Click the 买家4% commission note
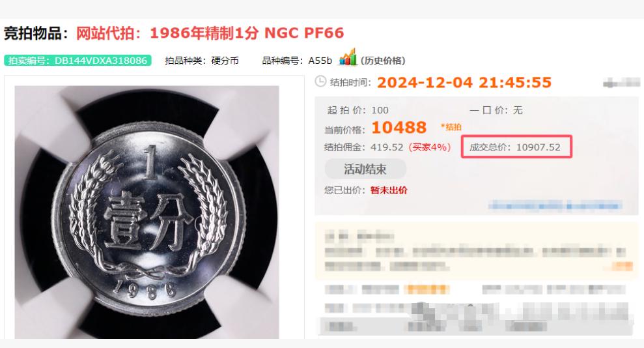The width and height of the screenshot is (644, 348). click(430, 147)
